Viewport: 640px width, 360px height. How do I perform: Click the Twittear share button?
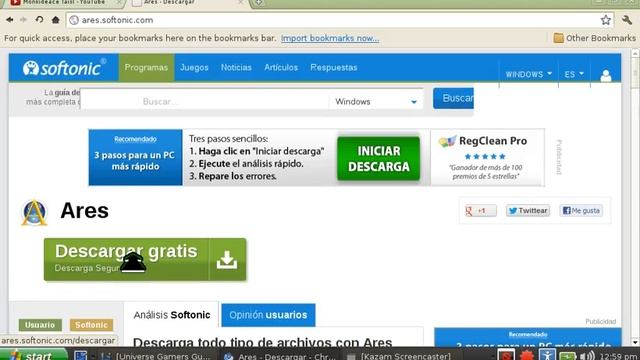[528, 211]
